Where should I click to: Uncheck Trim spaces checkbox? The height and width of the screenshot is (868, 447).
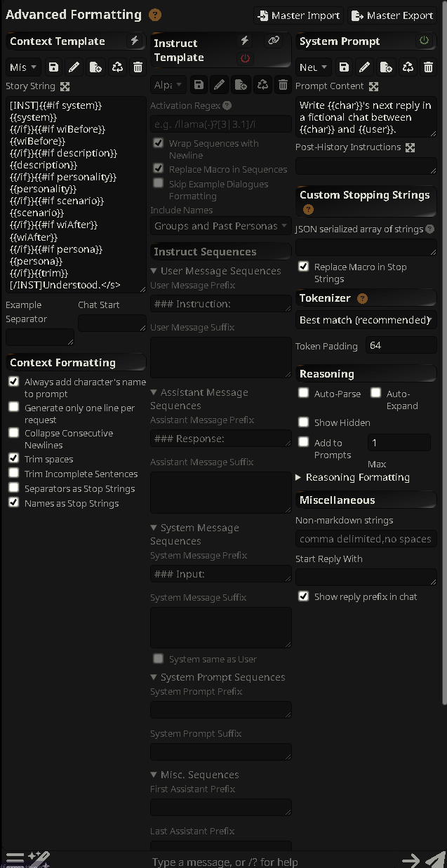(x=13, y=458)
